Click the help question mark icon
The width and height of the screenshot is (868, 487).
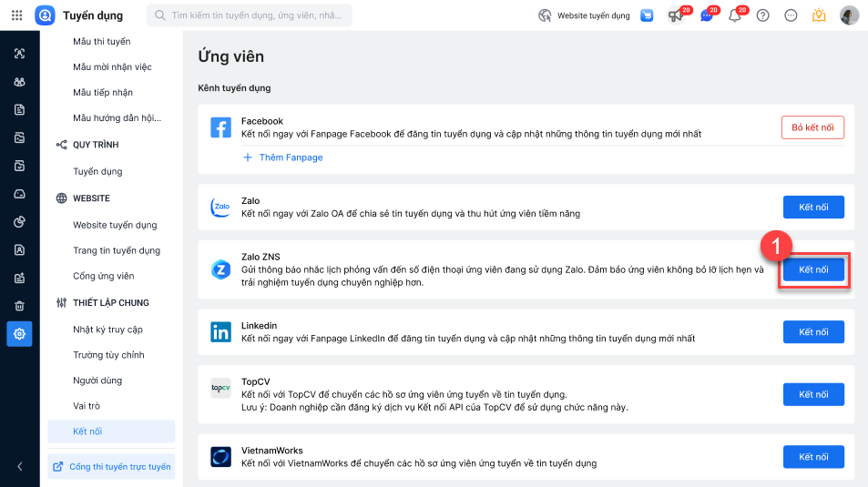(x=763, y=15)
